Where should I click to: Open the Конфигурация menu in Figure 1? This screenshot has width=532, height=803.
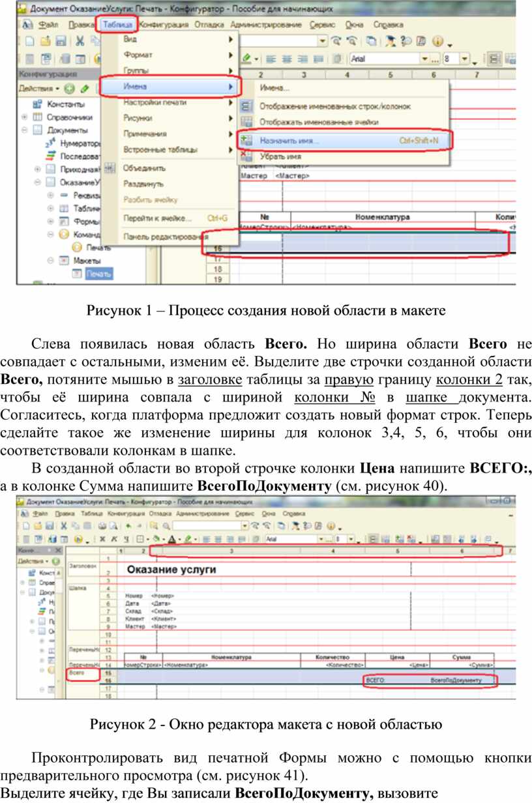click(x=164, y=25)
